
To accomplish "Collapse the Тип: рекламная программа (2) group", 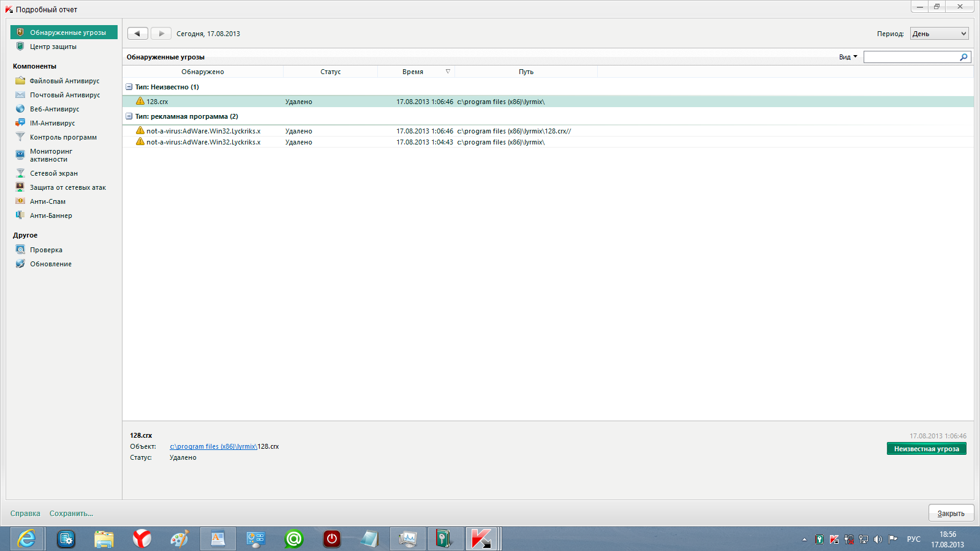I will tap(129, 116).
